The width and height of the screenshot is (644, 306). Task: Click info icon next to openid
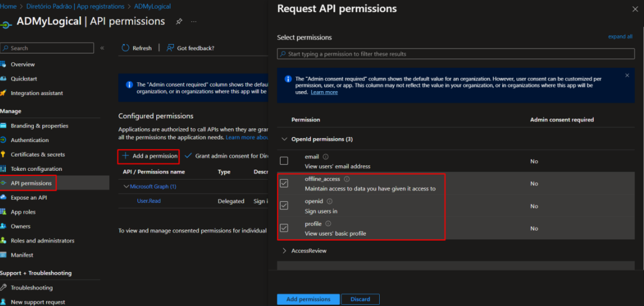pos(330,201)
